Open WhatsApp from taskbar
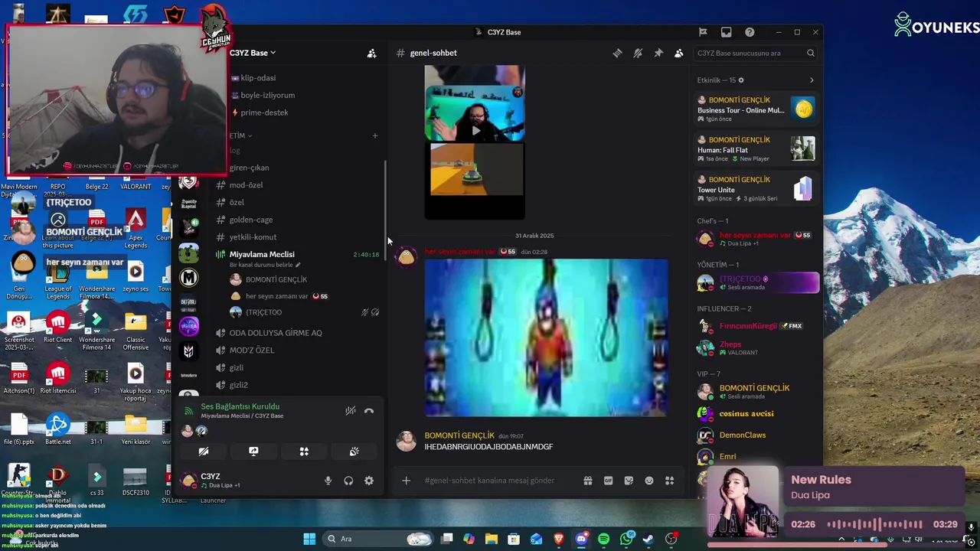 [x=626, y=539]
